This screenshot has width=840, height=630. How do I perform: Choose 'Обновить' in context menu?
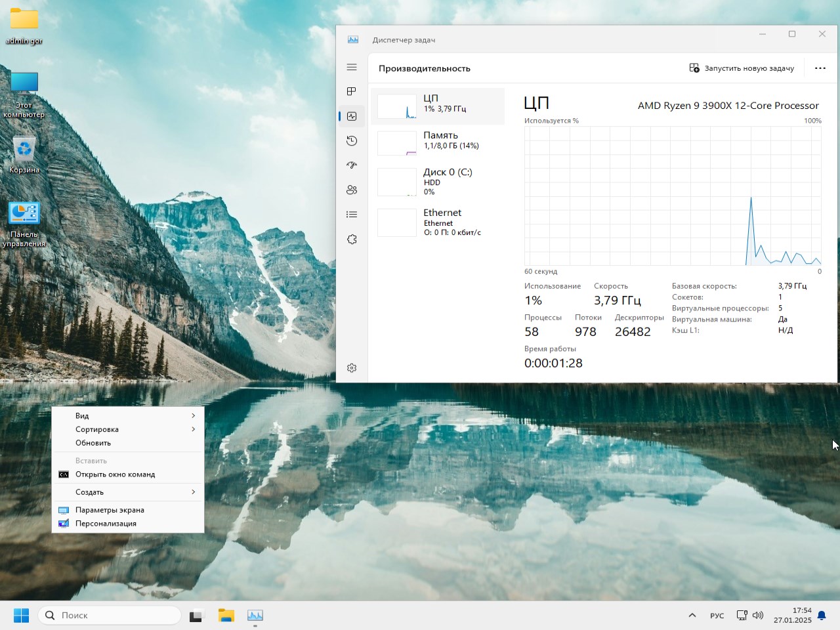tap(128, 443)
